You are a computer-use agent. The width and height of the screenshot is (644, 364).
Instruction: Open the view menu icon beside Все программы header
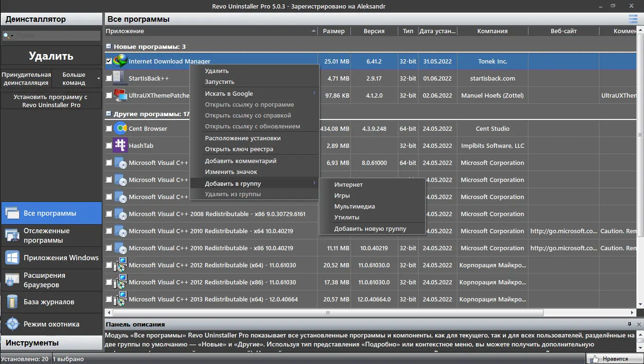click(633, 19)
